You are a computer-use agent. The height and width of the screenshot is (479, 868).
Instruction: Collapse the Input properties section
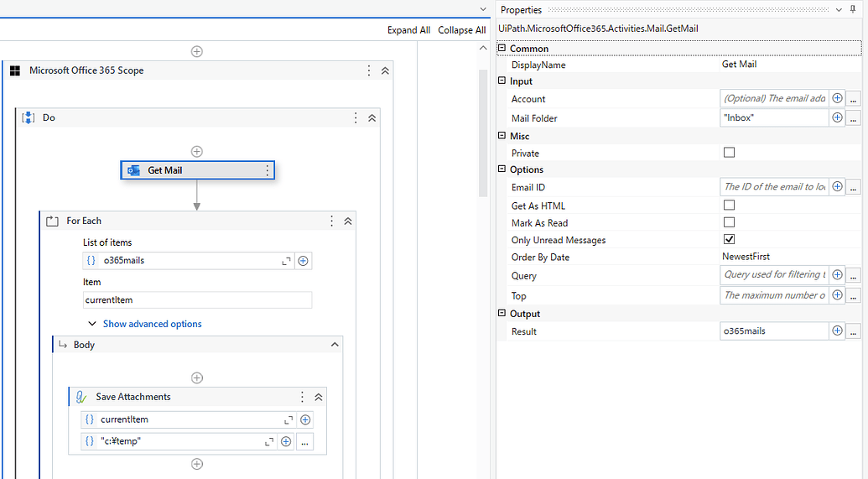[x=502, y=81]
